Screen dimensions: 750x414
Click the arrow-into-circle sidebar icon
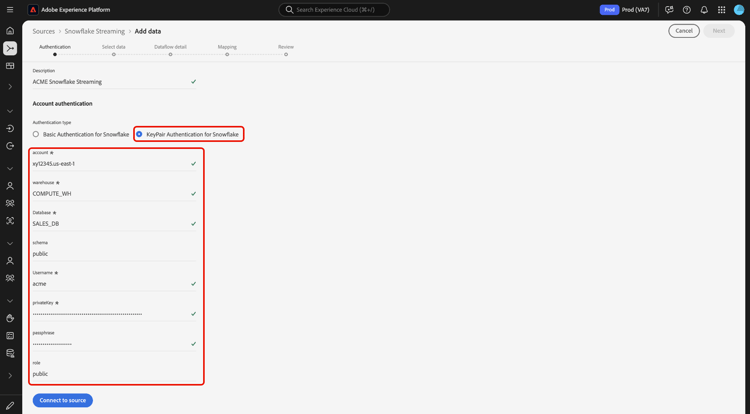pos(10,129)
